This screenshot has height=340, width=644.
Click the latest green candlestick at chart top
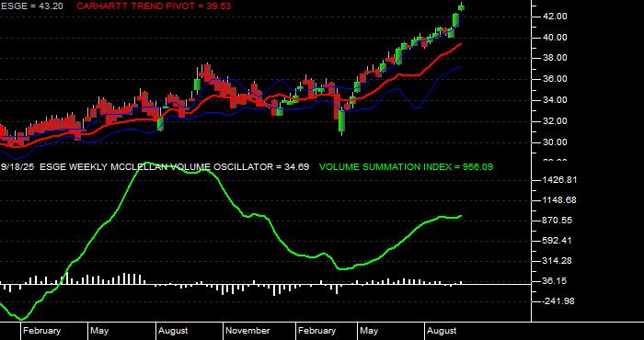tap(462, 7)
